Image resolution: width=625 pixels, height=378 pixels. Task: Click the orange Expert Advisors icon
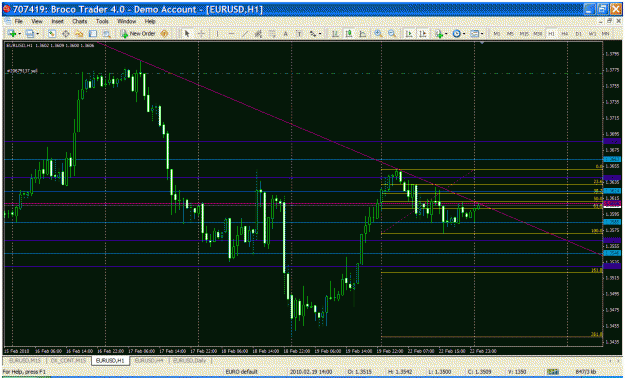[x=164, y=34]
